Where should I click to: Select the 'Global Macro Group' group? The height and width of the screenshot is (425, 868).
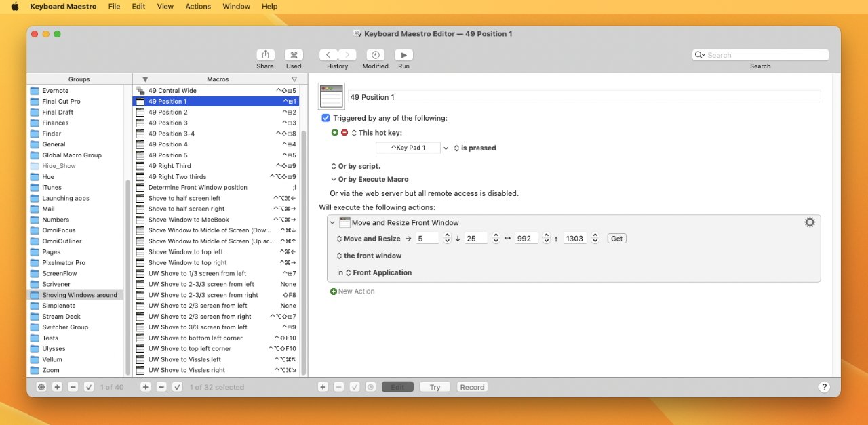pyautogui.click(x=75, y=155)
